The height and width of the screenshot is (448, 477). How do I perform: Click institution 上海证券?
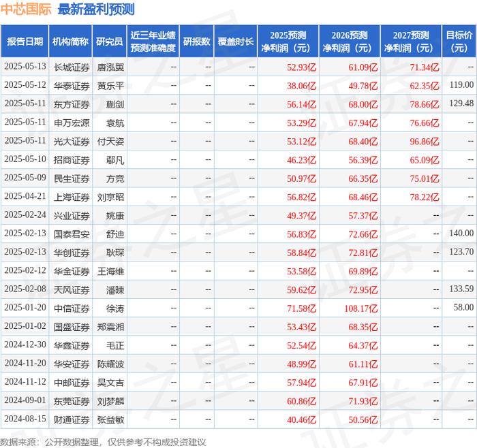pyautogui.click(x=72, y=197)
